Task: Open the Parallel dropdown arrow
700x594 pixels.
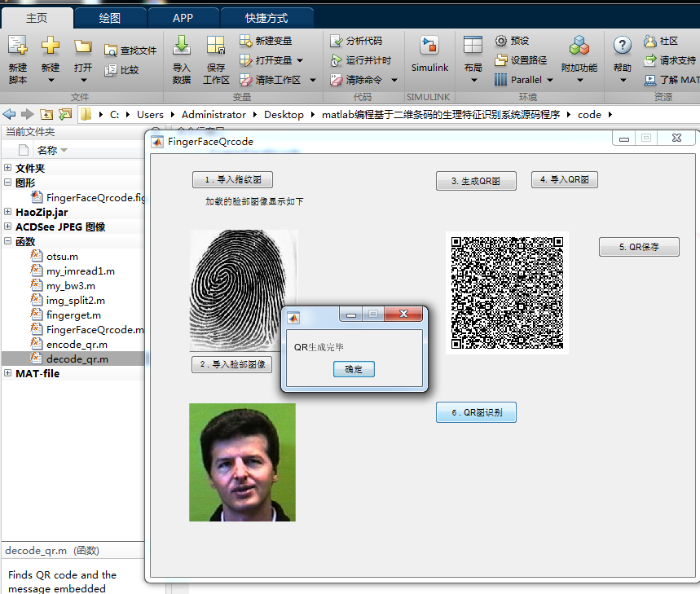Action: point(550,81)
